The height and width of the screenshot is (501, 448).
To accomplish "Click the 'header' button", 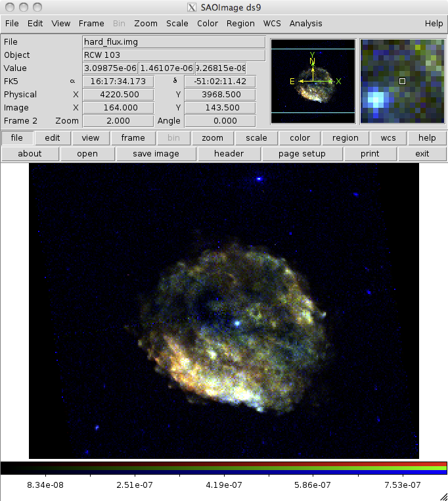I will [x=229, y=154].
